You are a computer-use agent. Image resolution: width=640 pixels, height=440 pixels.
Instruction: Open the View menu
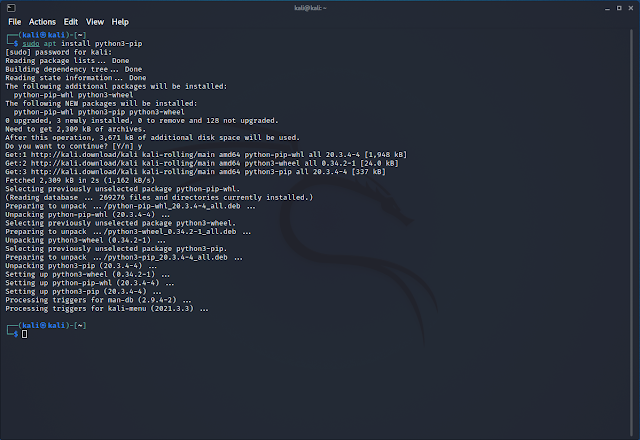[95, 22]
